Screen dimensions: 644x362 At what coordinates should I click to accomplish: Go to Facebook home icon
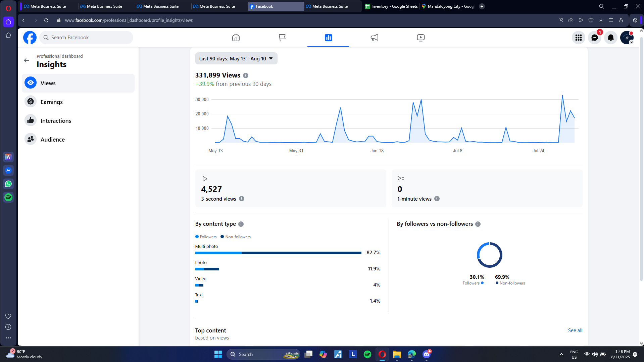coord(236,38)
